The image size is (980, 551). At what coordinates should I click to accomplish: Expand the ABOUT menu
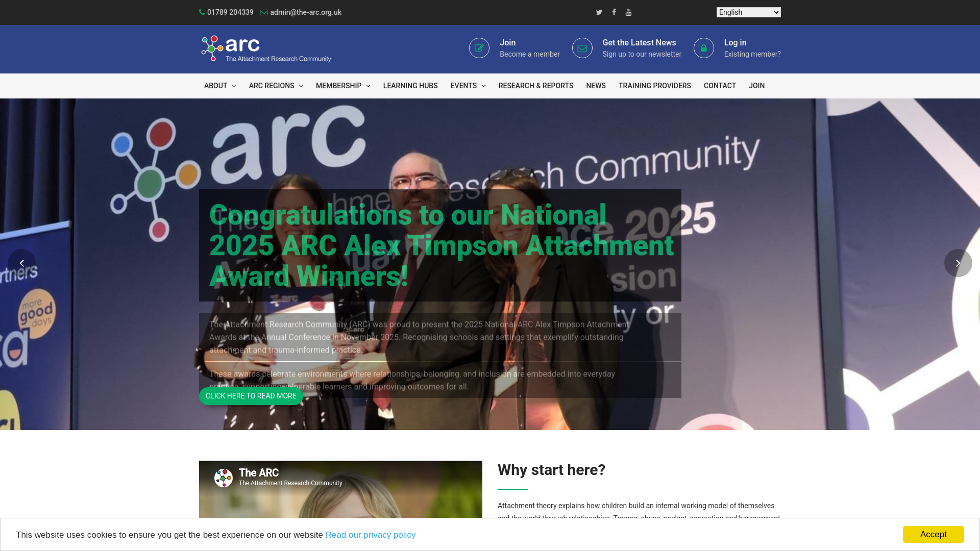click(220, 86)
